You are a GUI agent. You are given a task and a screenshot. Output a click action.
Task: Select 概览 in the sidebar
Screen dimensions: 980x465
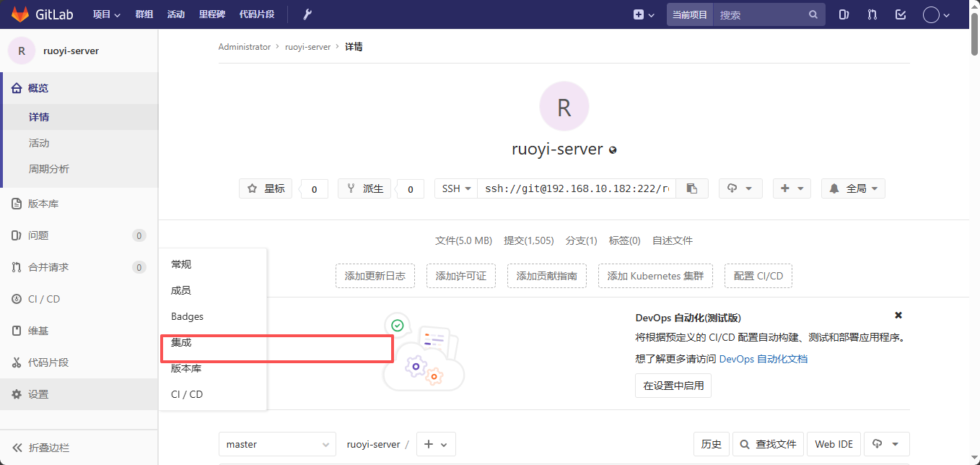tap(79, 88)
